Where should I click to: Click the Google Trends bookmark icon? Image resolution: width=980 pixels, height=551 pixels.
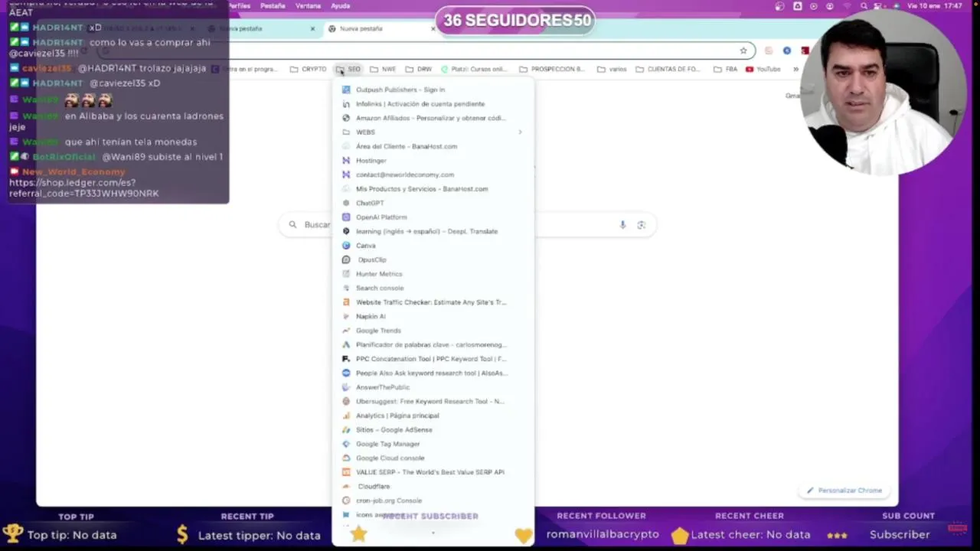346,331
